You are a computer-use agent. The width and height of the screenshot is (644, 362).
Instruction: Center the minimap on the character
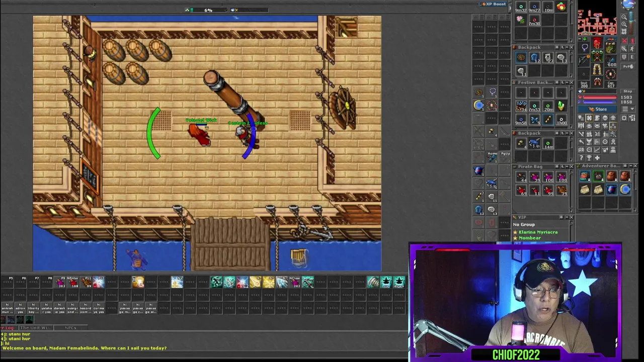click(x=624, y=31)
